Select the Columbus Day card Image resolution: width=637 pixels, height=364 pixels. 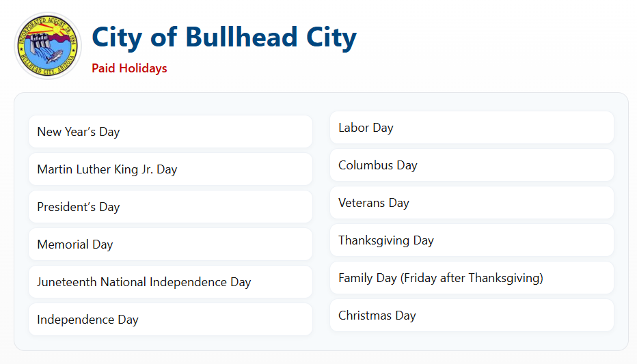point(472,165)
